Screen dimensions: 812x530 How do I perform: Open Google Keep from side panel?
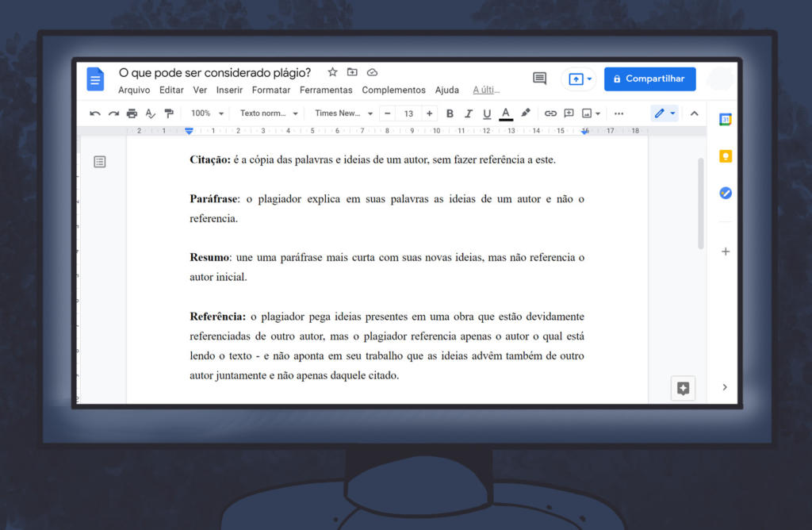(725, 156)
